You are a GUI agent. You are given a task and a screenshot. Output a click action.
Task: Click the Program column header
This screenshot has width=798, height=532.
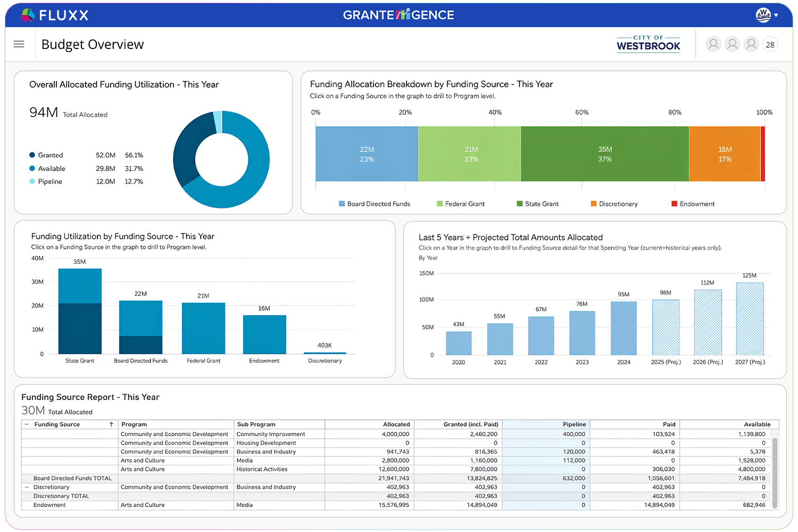pyautogui.click(x=176, y=424)
